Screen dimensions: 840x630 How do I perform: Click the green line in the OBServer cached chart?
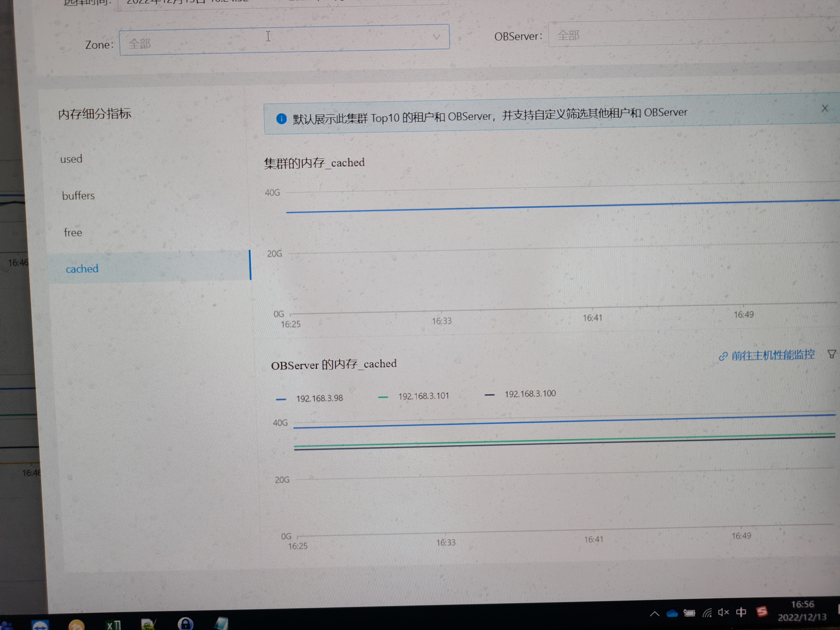tap(564, 440)
